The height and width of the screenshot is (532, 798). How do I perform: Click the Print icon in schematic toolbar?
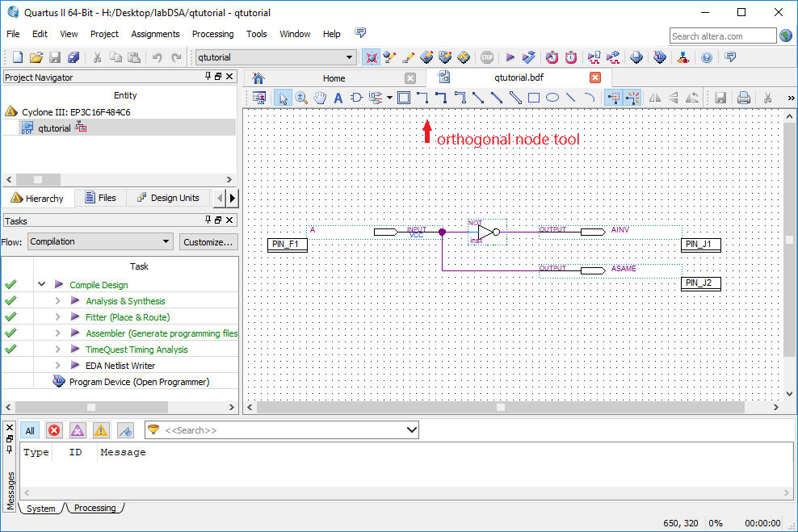[744, 98]
